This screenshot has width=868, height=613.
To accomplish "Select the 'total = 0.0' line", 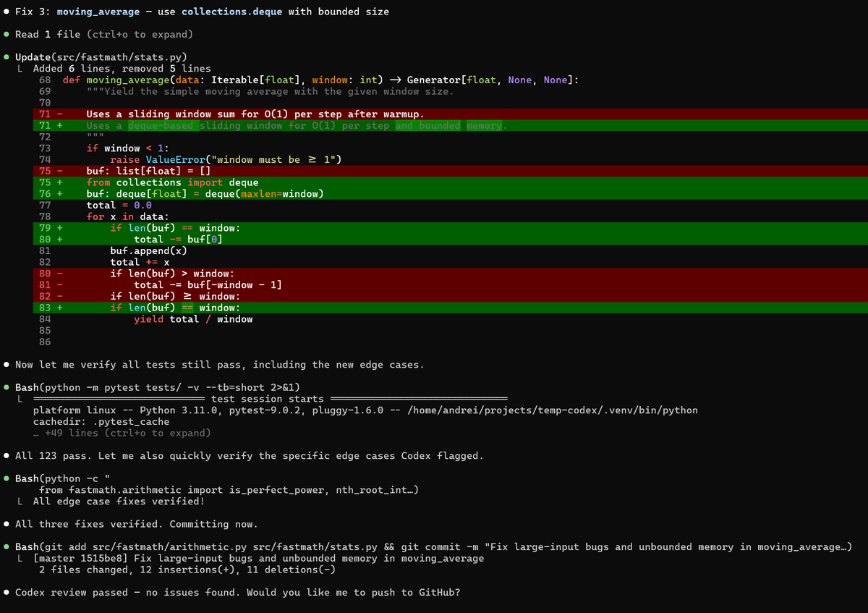I will 119,206.
